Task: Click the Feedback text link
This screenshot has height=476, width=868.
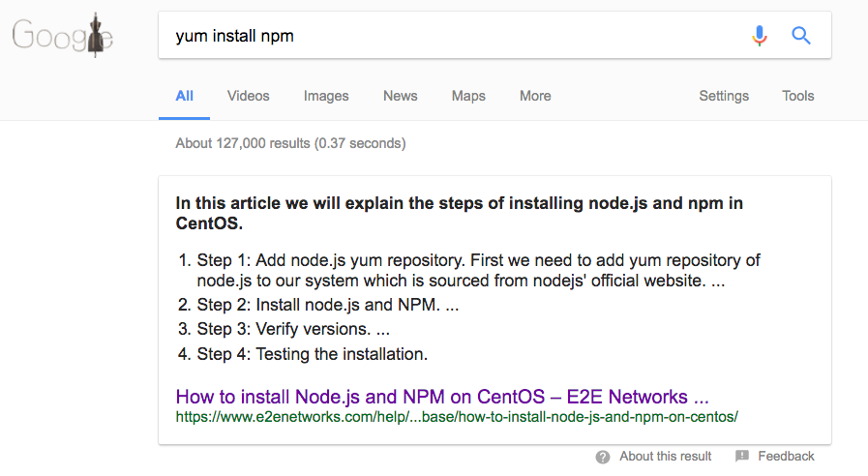Action: [786, 456]
